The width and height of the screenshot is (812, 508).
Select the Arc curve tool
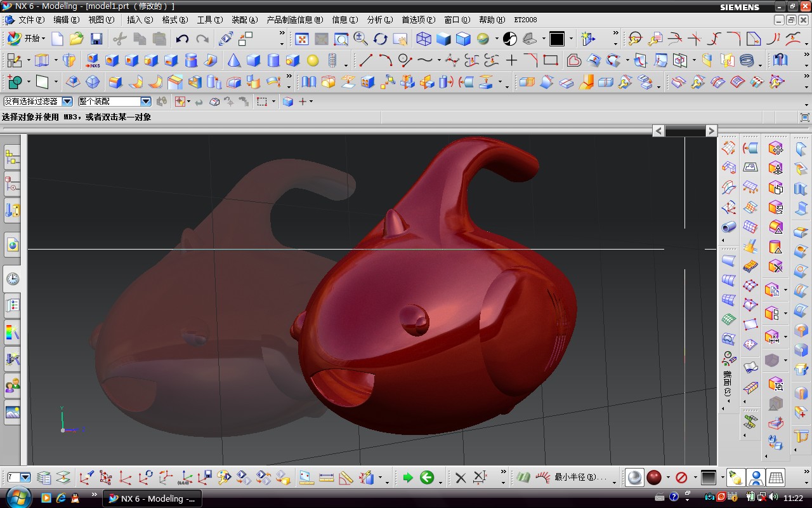click(x=386, y=61)
